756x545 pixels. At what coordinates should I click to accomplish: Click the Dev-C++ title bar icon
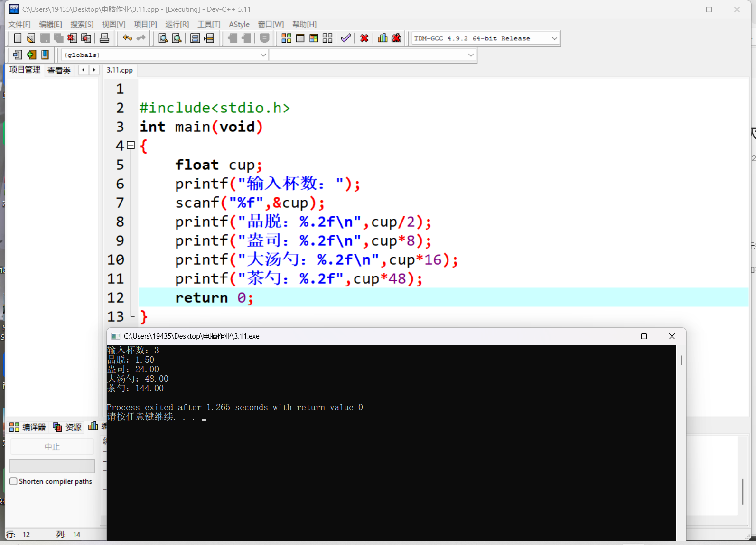14,9
